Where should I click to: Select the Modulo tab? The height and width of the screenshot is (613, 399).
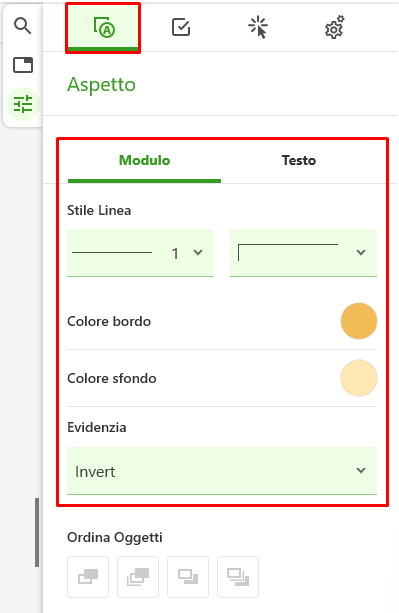(144, 161)
